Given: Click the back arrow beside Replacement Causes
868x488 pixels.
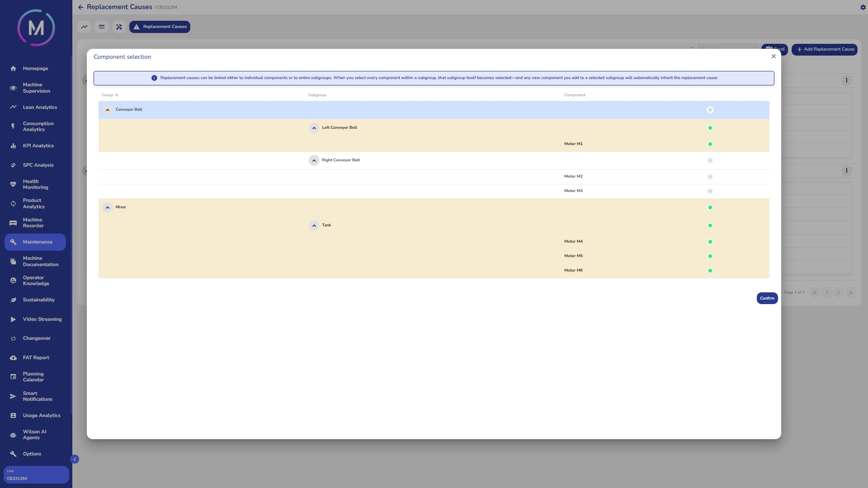Looking at the screenshot, I should 80,7.
